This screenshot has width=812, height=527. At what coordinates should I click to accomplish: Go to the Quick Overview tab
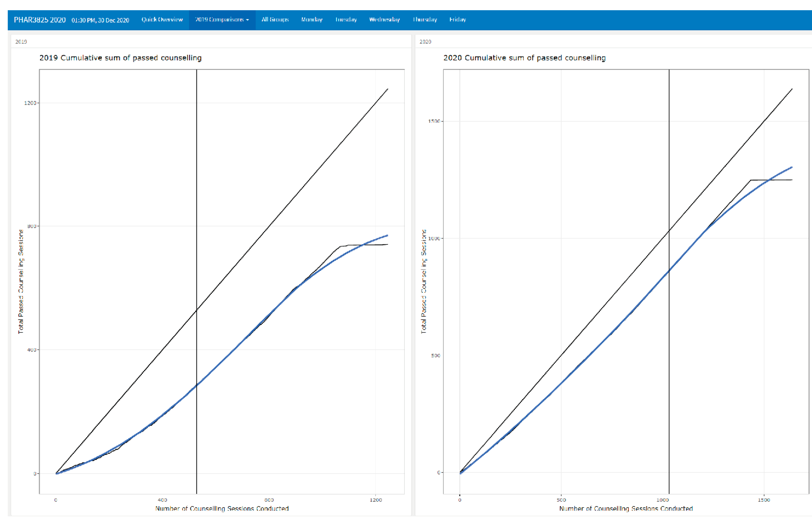[x=162, y=20]
